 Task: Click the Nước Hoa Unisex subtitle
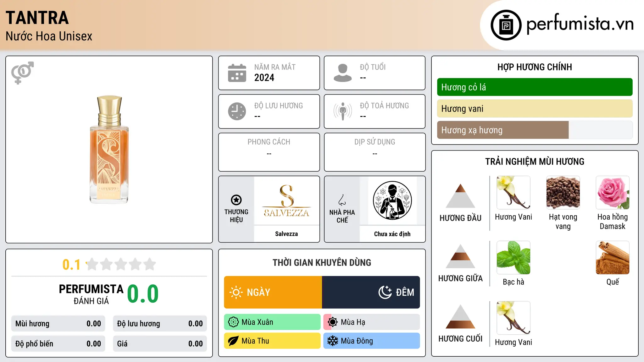49,36
